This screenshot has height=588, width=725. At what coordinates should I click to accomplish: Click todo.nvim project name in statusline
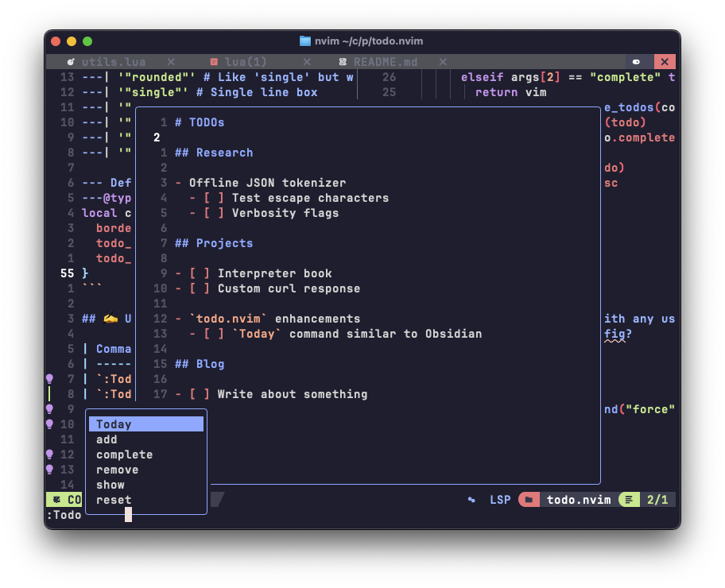[x=579, y=500]
